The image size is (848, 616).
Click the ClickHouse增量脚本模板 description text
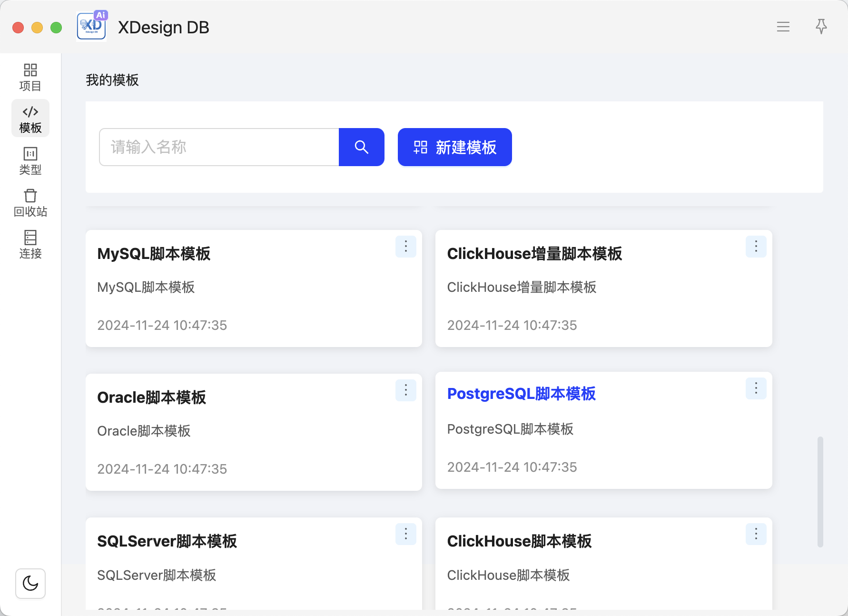click(522, 287)
